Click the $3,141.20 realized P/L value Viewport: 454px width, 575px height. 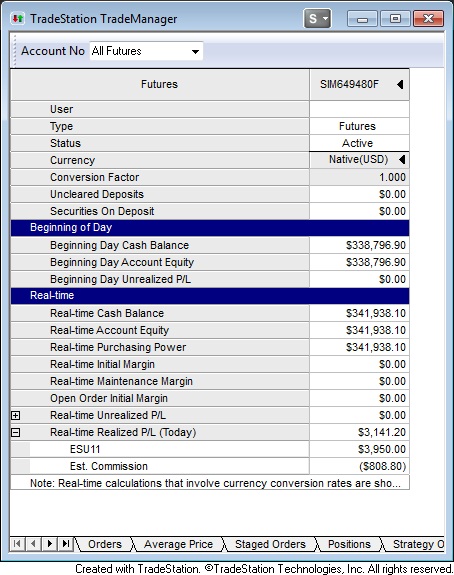coord(382,432)
